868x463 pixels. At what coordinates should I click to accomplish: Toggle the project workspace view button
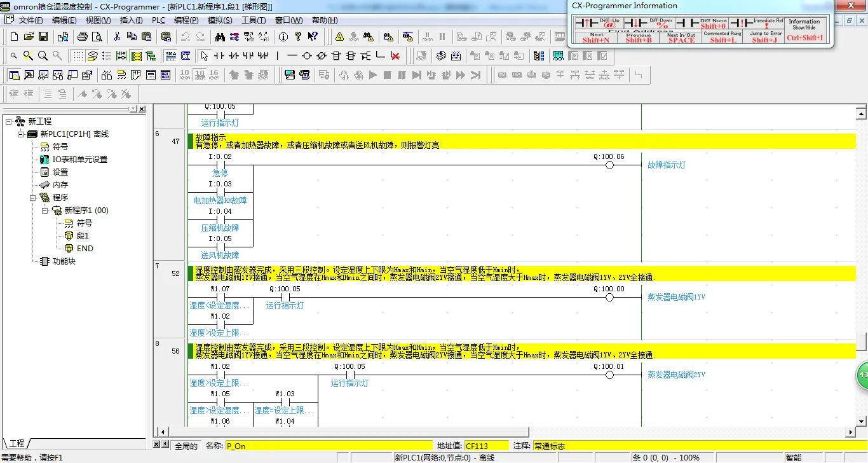click(x=14, y=75)
